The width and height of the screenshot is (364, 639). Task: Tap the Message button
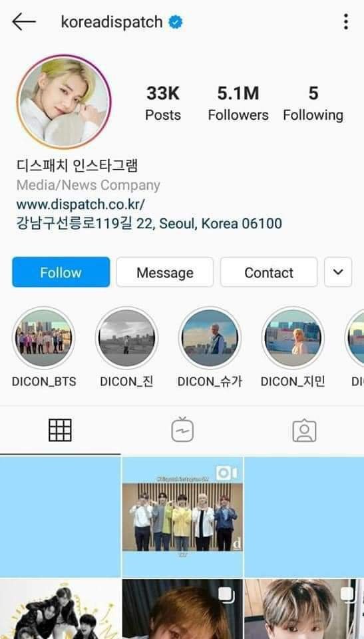coord(164,272)
